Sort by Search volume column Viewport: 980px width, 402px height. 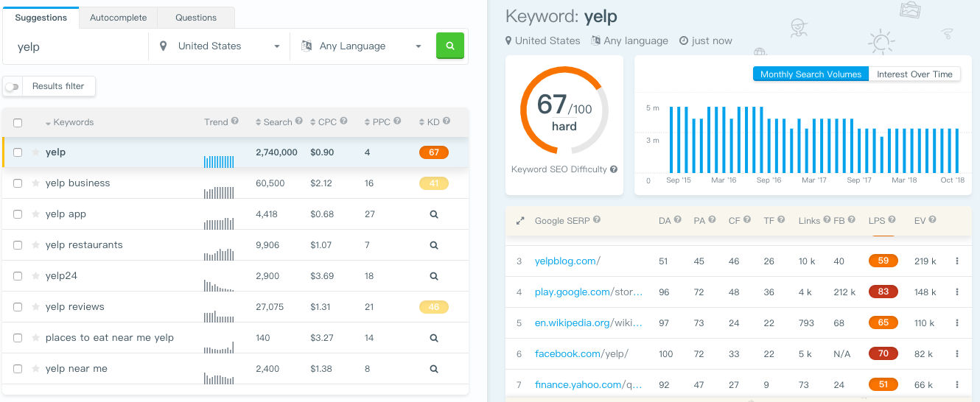coord(273,122)
